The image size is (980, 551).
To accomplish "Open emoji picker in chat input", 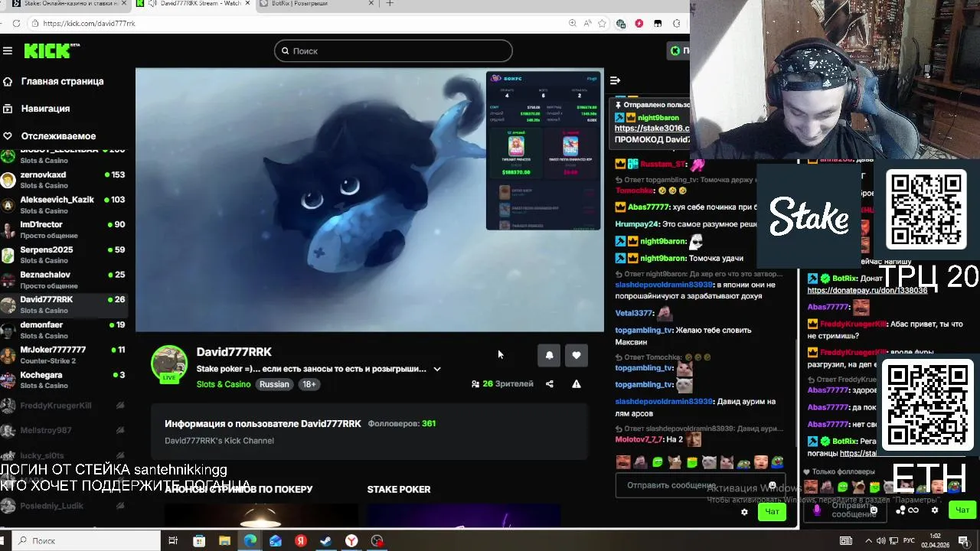I will pos(772,485).
